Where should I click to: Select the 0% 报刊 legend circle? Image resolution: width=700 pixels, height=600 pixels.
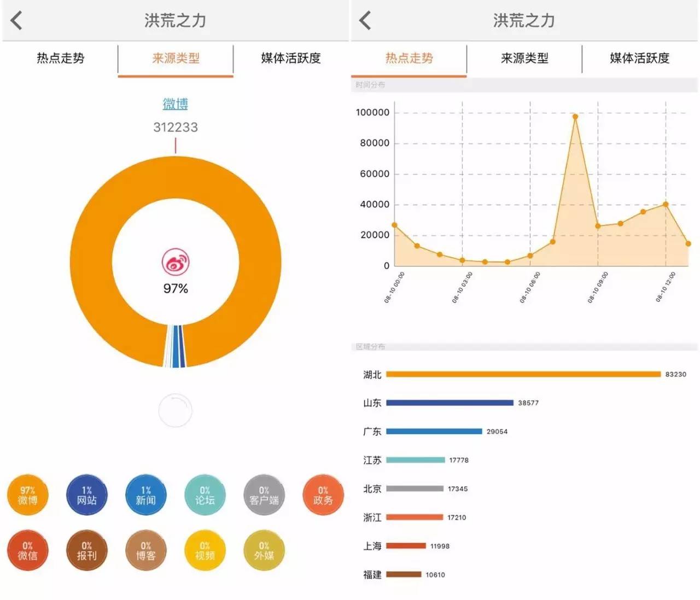(x=87, y=550)
